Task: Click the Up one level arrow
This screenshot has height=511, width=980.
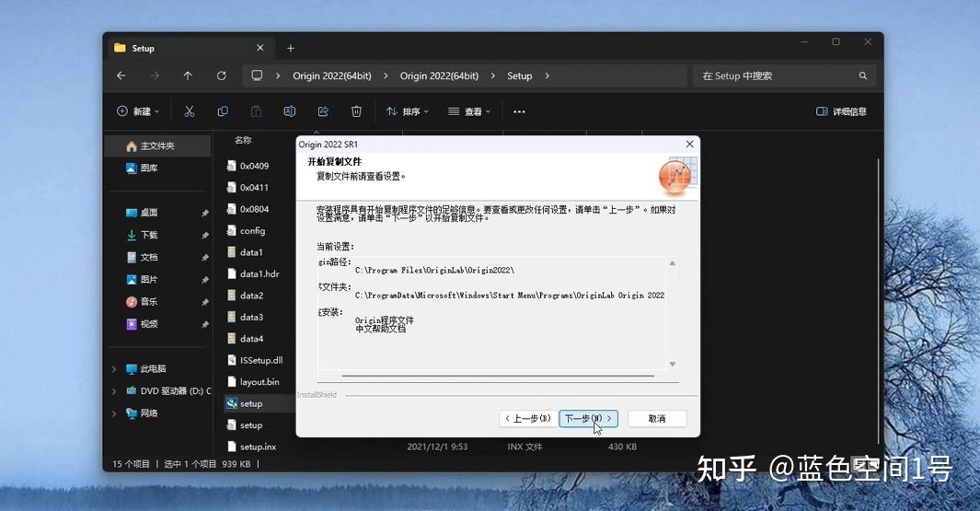Action: [x=188, y=75]
